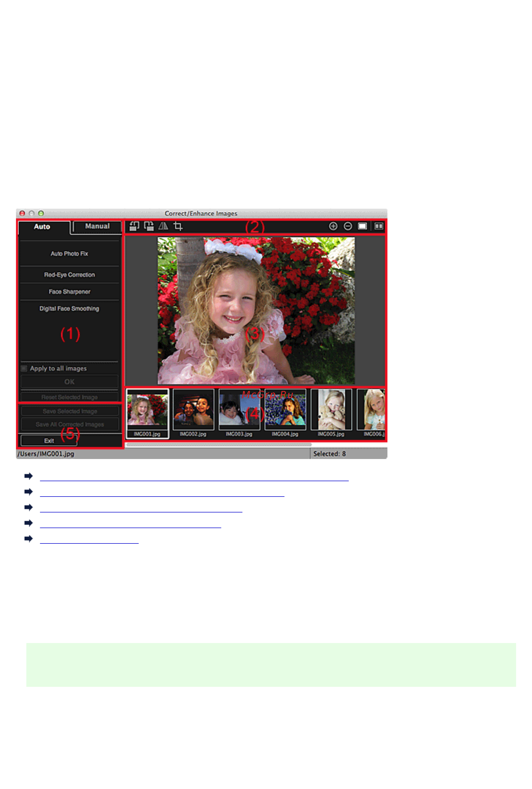Rotate the image 90 degrees right
The height and width of the screenshot is (789, 532).
[149, 226]
